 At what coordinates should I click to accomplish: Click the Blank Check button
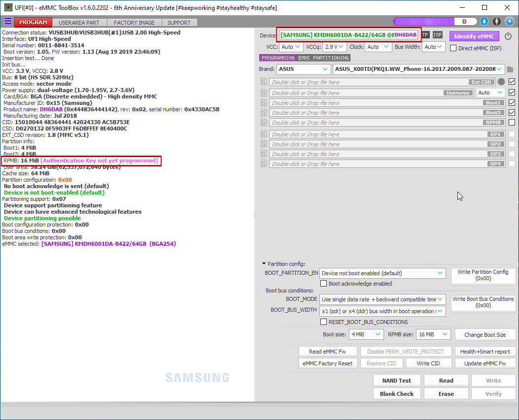(397, 393)
